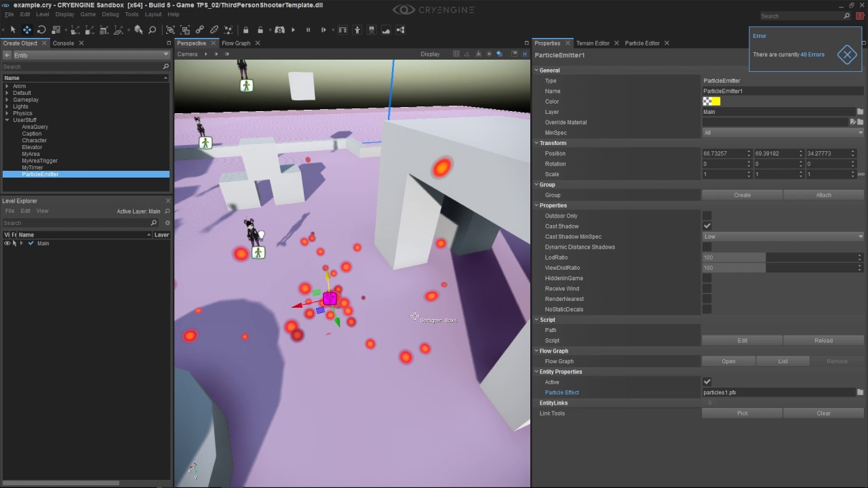Activate the Rotate tool
The width and height of the screenshot is (868, 488).
tap(41, 30)
